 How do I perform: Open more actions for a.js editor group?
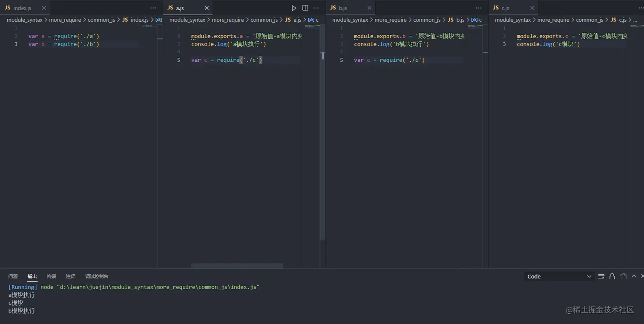tap(316, 8)
